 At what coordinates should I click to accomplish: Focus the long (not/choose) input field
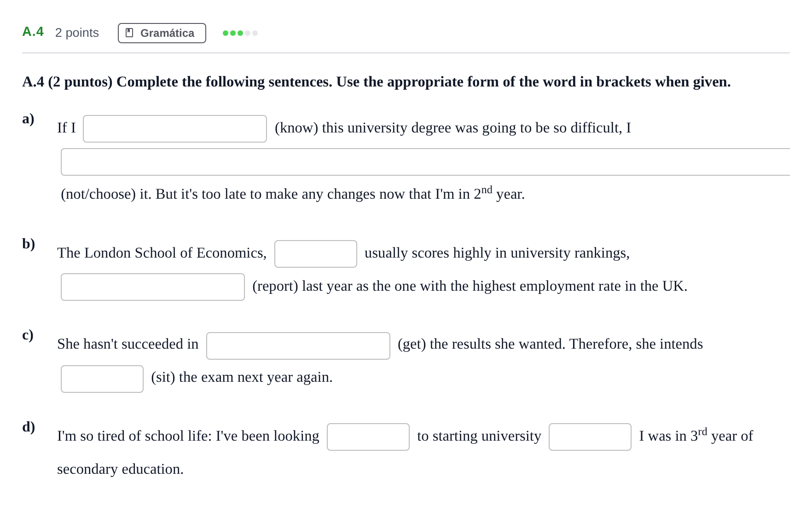click(x=425, y=162)
